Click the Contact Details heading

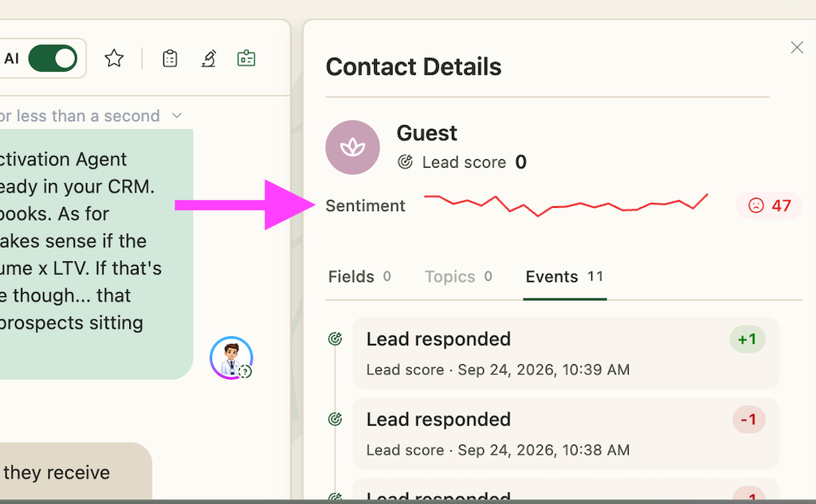point(414,67)
